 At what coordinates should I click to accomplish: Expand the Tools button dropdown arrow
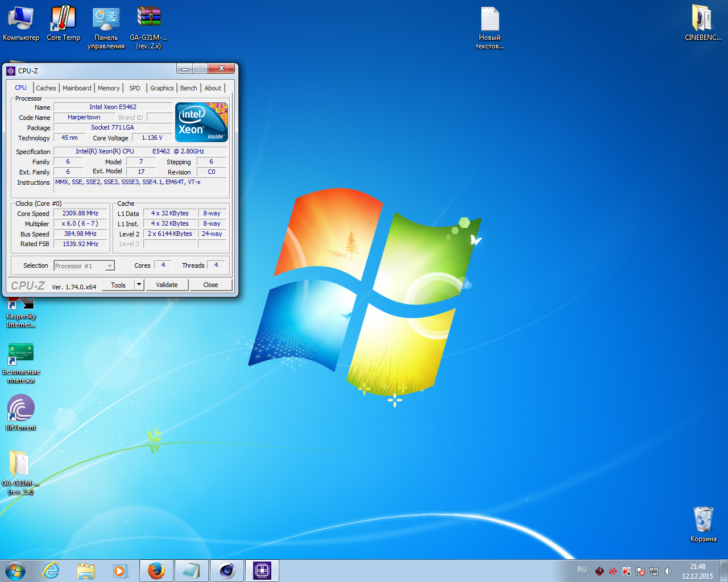click(139, 285)
